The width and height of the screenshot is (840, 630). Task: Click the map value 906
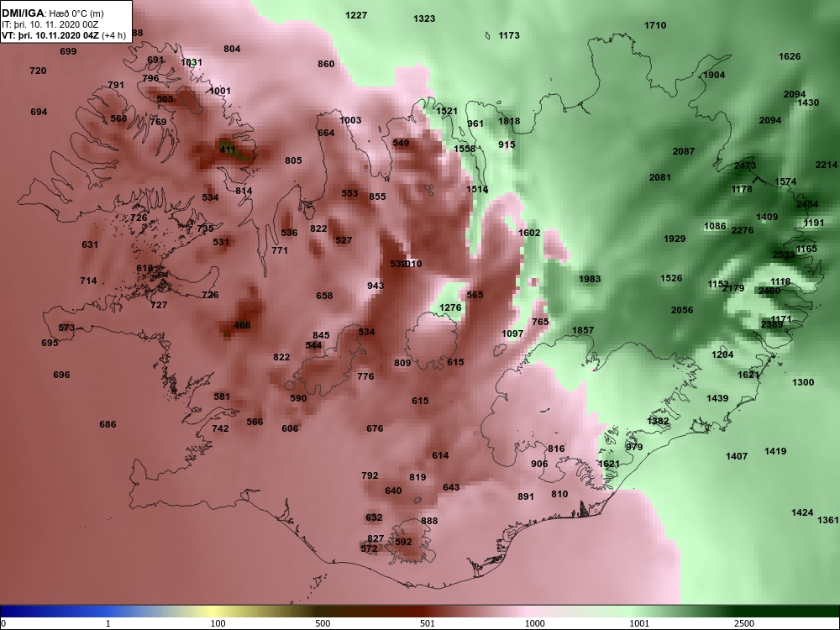539,464
